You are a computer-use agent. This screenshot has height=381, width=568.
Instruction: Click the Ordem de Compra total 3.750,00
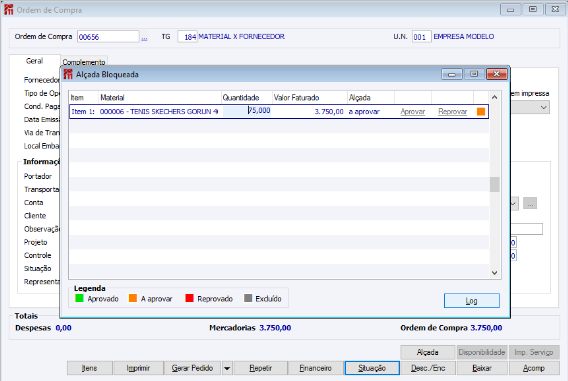(x=486, y=328)
